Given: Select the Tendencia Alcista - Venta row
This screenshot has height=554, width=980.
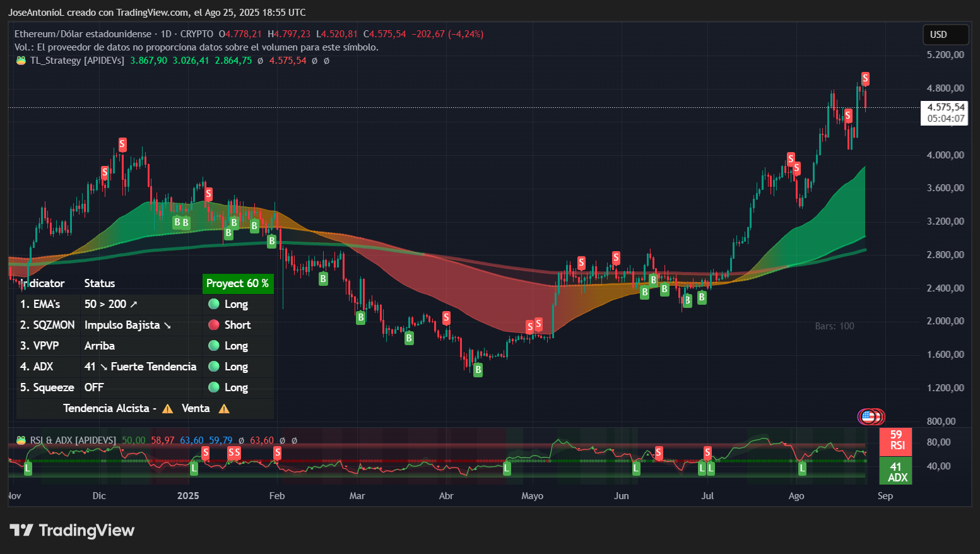Looking at the screenshot, I should pos(145,409).
